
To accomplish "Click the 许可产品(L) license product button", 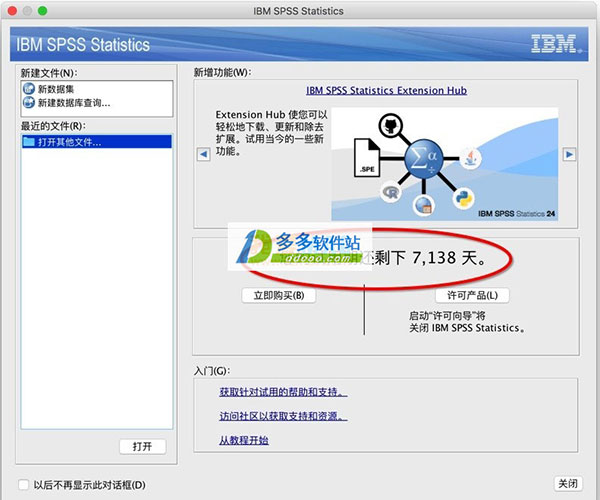I will (472, 295).
